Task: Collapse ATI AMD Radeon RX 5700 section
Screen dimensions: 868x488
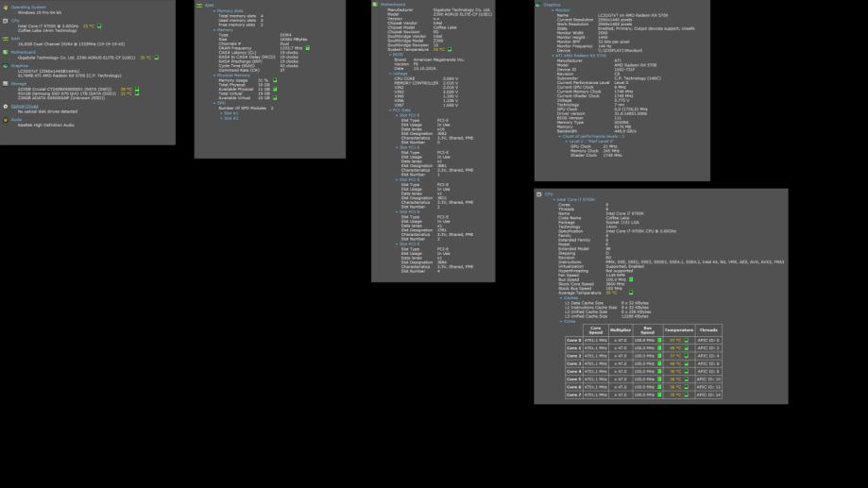Action: [553, 56]
